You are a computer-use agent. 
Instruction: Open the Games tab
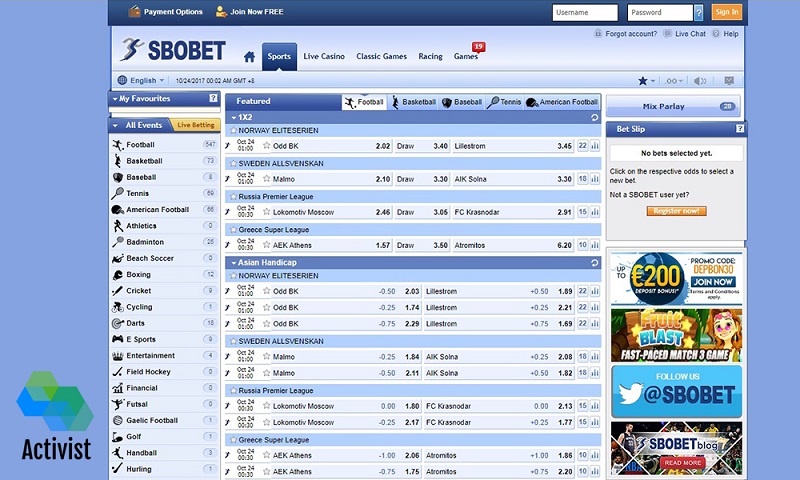point(466,57)
